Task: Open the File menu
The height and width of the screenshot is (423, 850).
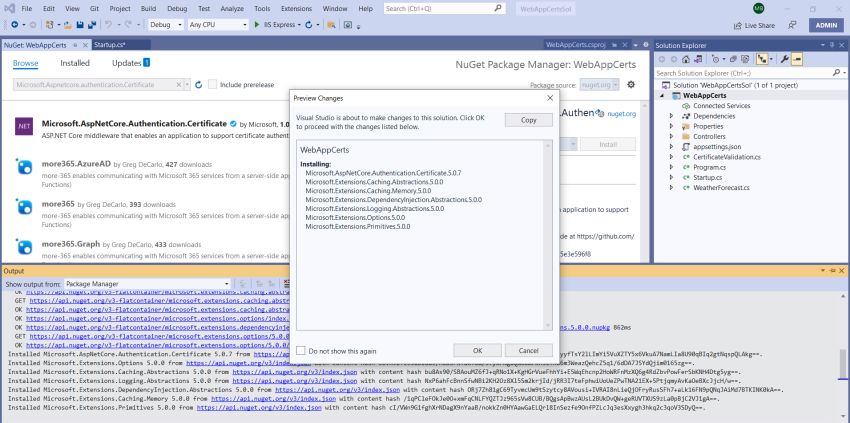Action: click(27, 9)
